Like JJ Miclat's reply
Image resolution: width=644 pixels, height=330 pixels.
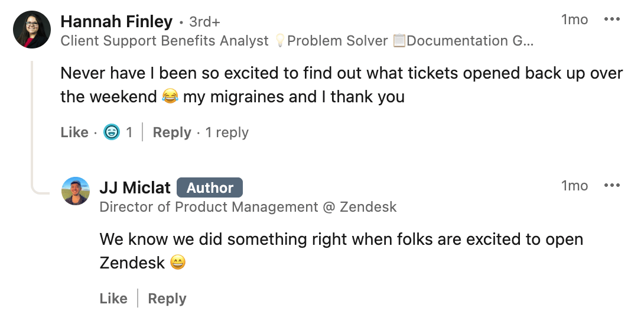click(x=113, y=299)
